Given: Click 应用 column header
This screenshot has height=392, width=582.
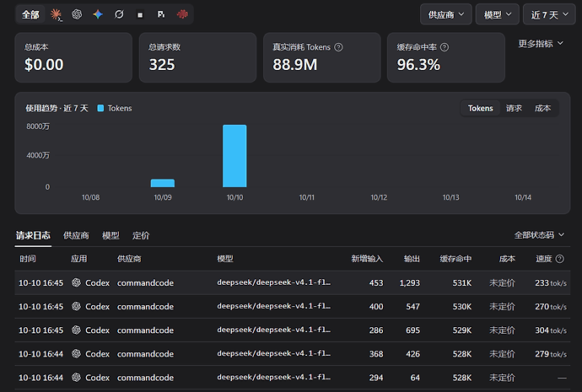Looking at the screenshot, I should [x=78, y=259].
